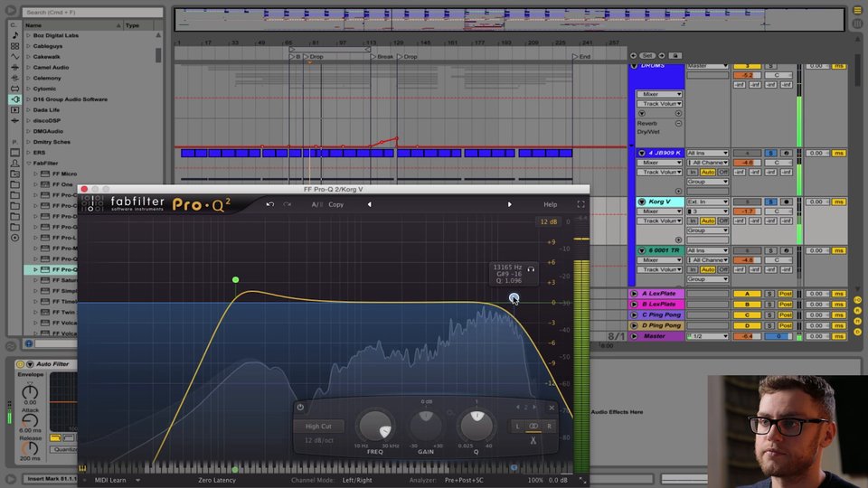Select the Plug-ins category in the browser sidebar
This screenshot has height=488, width=868.
click(x=15, y=99)
